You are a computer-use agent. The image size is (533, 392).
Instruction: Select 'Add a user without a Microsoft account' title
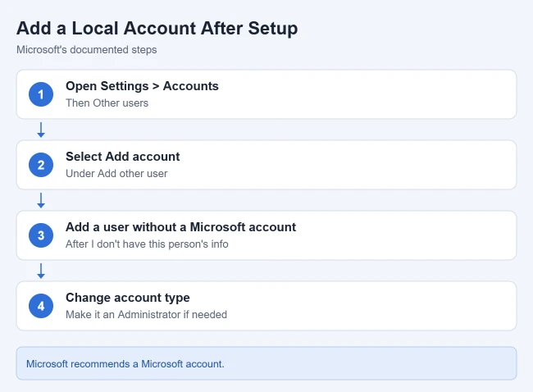click(181, 227)
